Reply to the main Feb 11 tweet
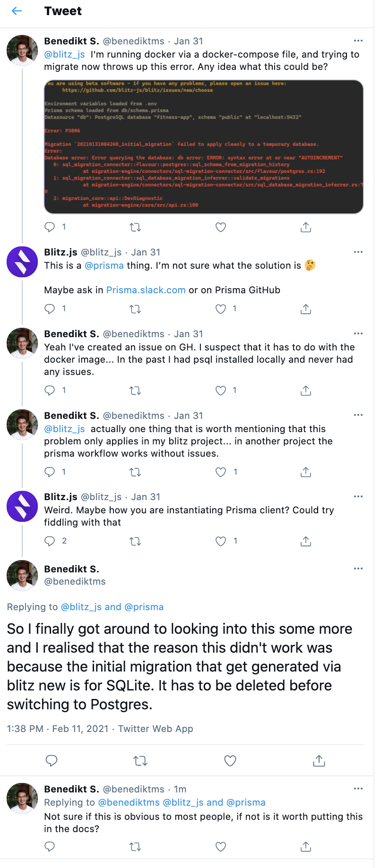 (x=52, y=760)
